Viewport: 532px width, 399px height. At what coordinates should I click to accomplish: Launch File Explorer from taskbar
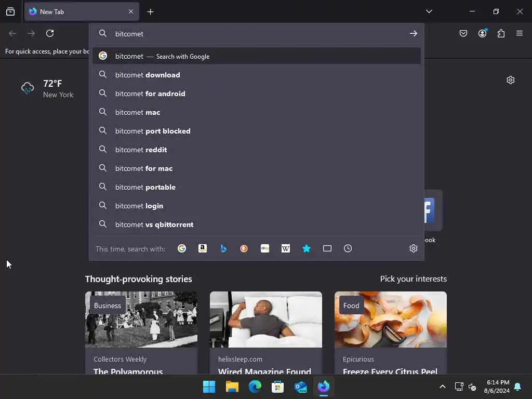(x=232, y=387)
